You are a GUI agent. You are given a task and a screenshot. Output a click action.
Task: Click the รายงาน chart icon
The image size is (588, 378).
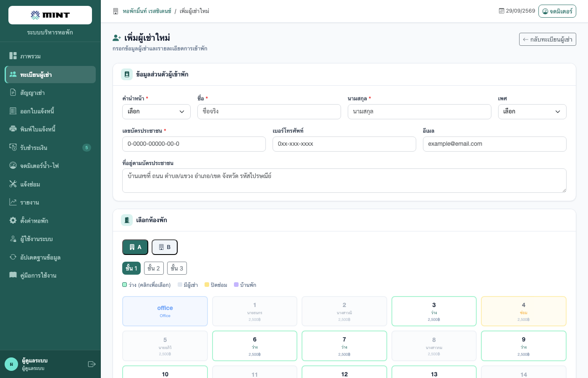point(13,202)
